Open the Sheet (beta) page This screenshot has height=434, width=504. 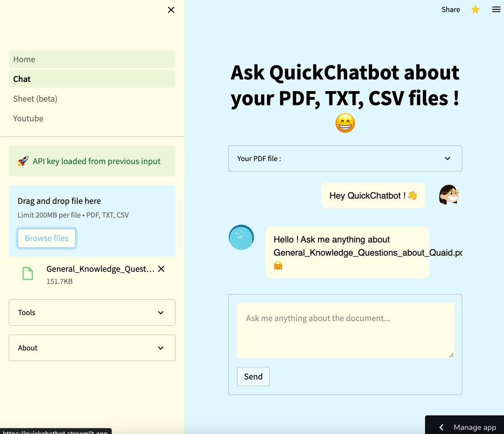pyautogui.click(x=92, y=99)
